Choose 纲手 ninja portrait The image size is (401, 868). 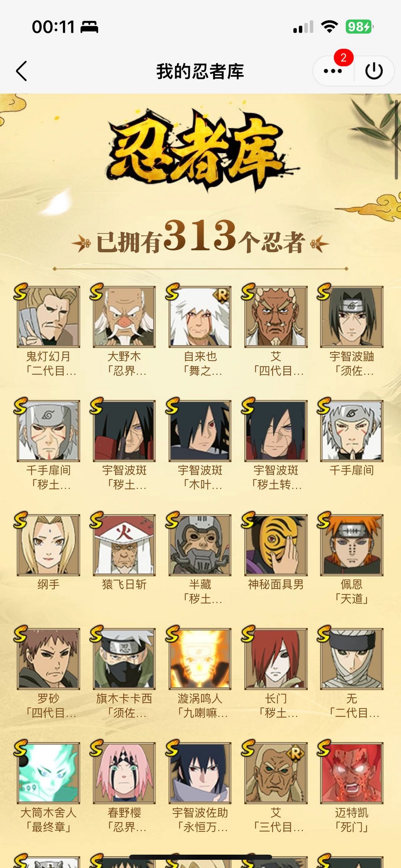click(49, 545)
